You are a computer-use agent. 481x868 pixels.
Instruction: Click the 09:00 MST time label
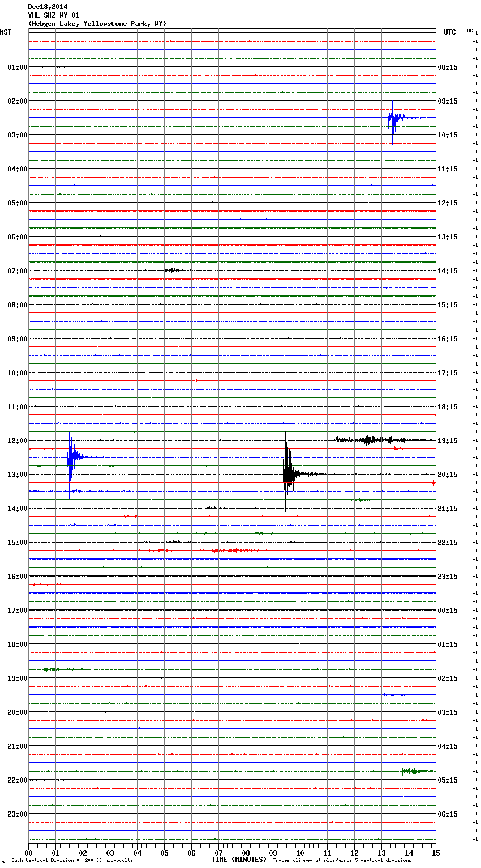17,339
